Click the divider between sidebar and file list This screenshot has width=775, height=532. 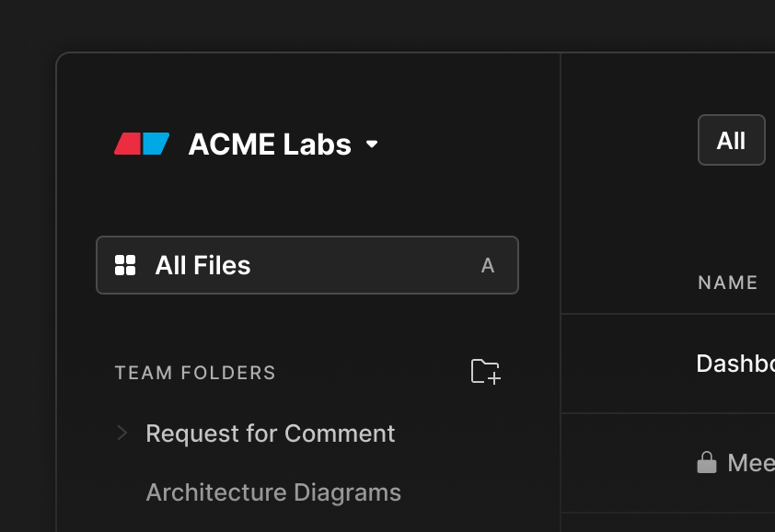561,292
